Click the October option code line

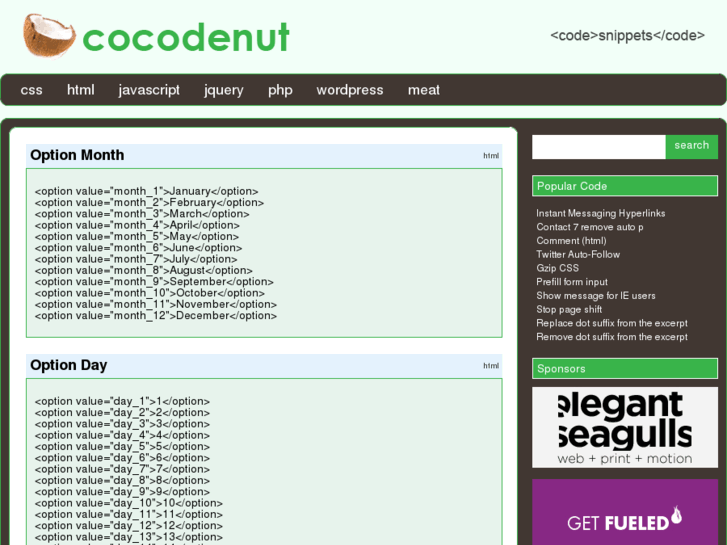tap(150, 293)
